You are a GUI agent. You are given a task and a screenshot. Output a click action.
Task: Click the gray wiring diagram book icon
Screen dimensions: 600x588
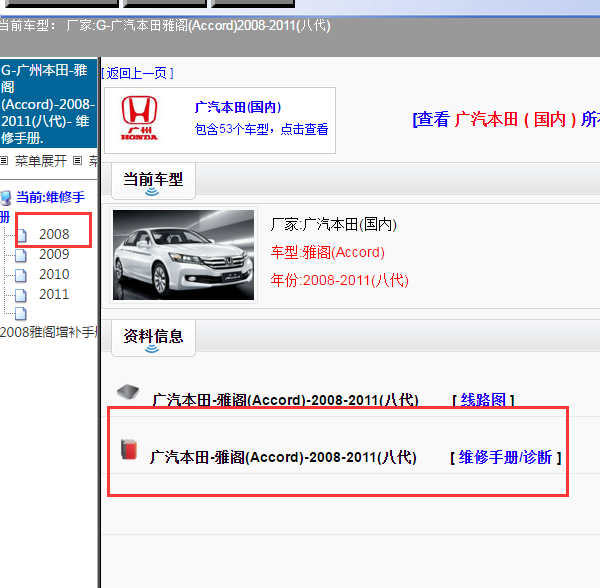(x=128, y=392)
